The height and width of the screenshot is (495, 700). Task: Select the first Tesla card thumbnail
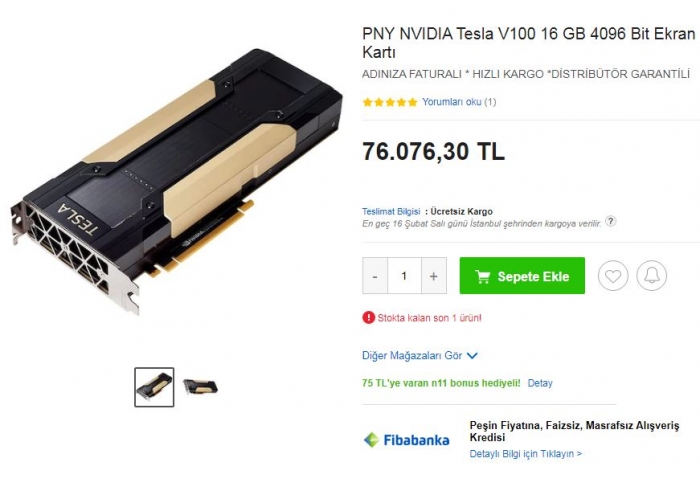coord(154,387)
